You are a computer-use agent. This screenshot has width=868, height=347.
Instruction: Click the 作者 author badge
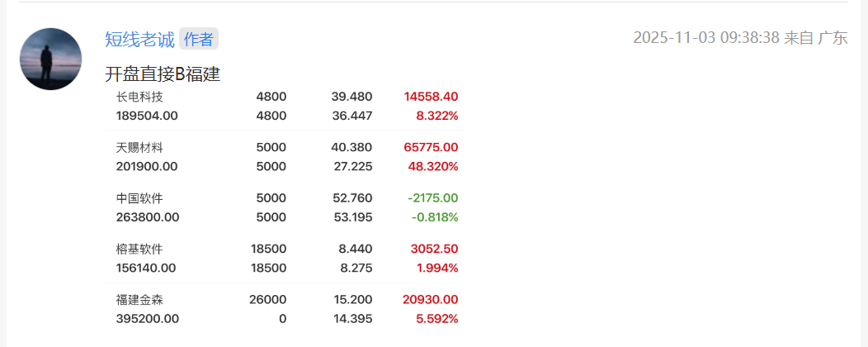198,40
